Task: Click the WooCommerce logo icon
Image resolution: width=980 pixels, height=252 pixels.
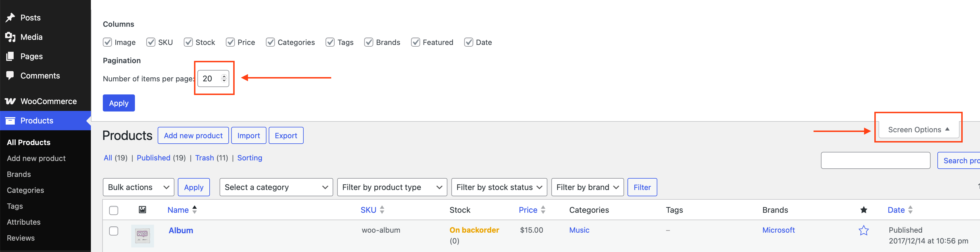Action: click(10, 101)
